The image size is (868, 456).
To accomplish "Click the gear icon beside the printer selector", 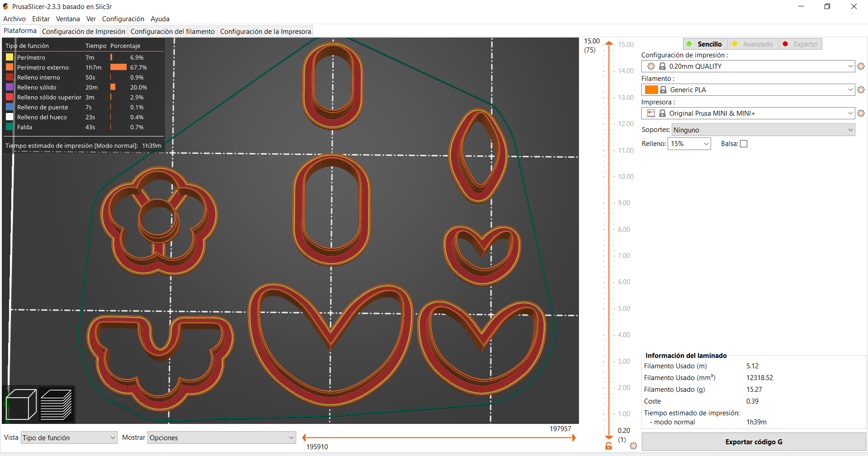I will [x=861, y=113].
